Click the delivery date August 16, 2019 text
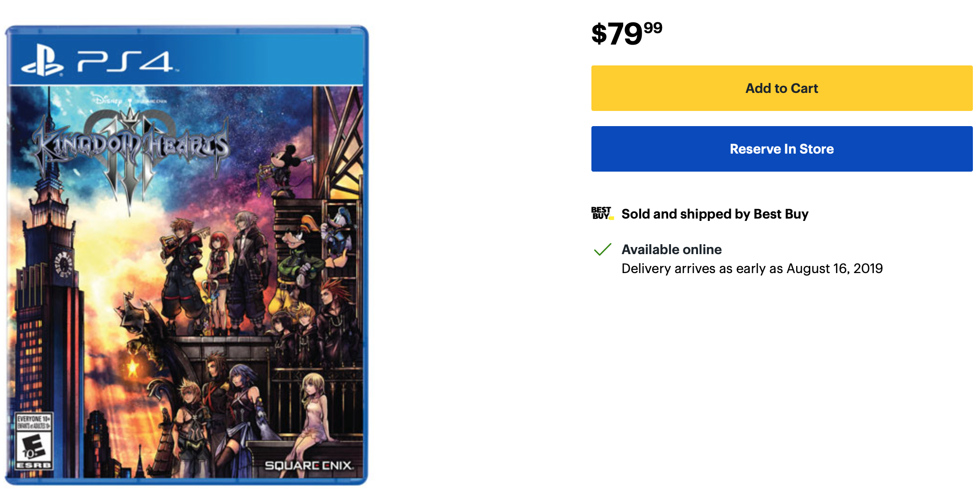Viewport: 980px width, 494px height. [x=835, y=268]
